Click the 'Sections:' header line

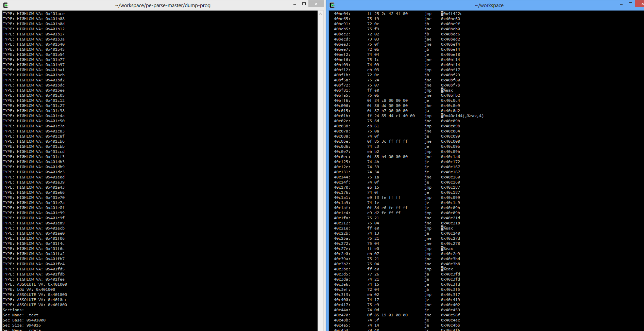click(x=13, y=310)
